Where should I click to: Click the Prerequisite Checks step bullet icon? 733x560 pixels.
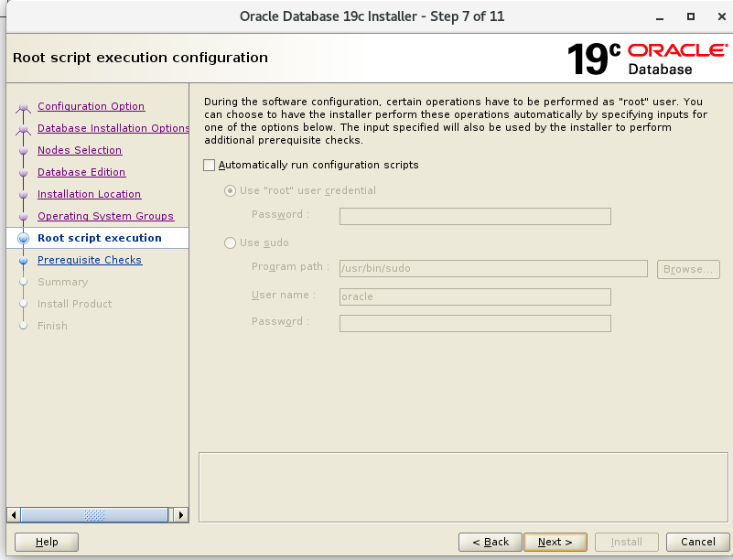click(x=24, y=261)
